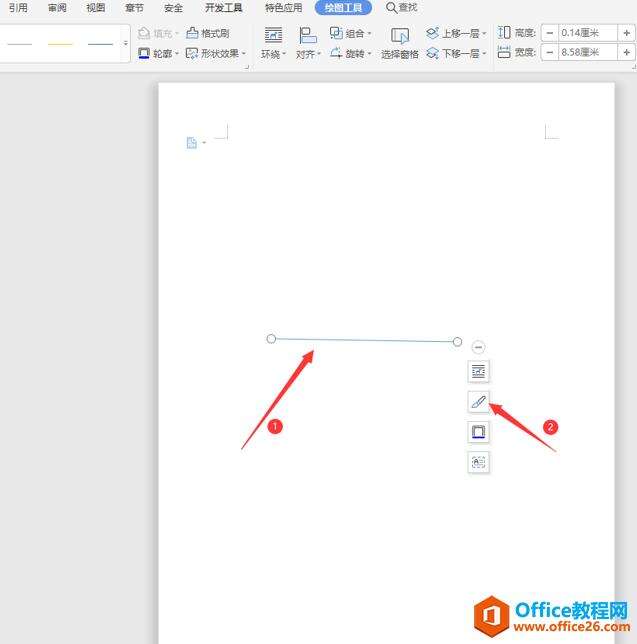Expand the 环绕 text wrap dropdown

(x=273, y=44)
